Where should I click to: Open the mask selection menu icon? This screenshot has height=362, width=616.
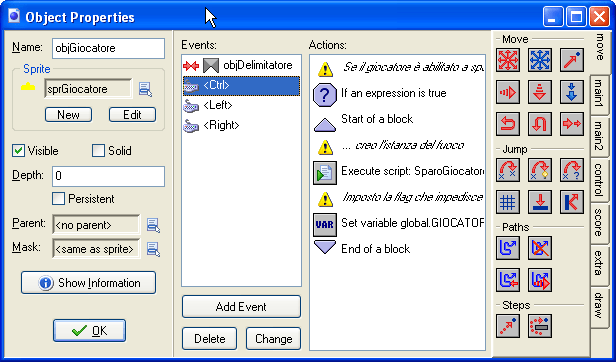153,249
